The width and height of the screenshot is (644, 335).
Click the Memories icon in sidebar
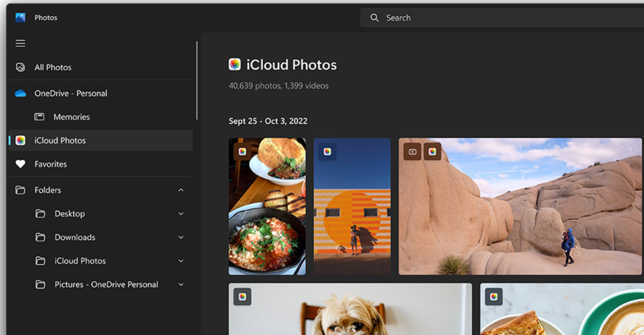[40, 117]
